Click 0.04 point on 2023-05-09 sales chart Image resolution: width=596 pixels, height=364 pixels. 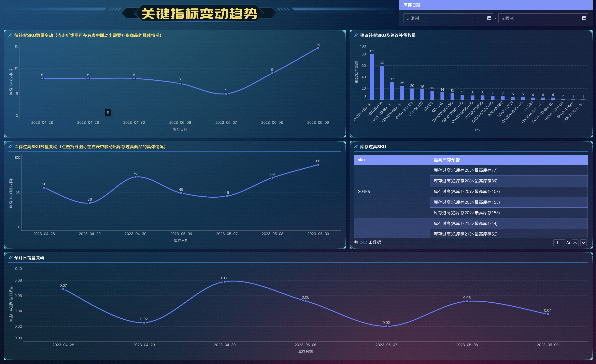pyautogui.click(x=548, y=314)
